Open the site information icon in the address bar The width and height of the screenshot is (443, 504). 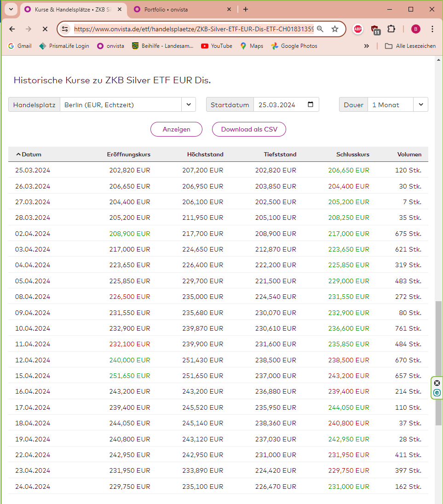(x=65, y=29)
